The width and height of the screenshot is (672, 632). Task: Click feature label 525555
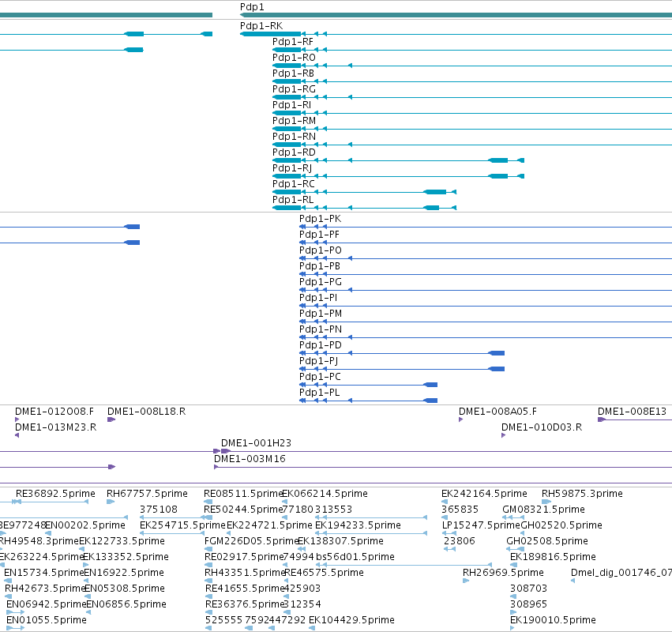click(x=223, y=620)
